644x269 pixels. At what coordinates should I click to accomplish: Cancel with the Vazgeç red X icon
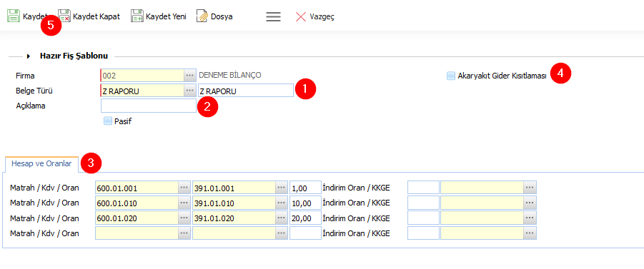click(301, 17)
